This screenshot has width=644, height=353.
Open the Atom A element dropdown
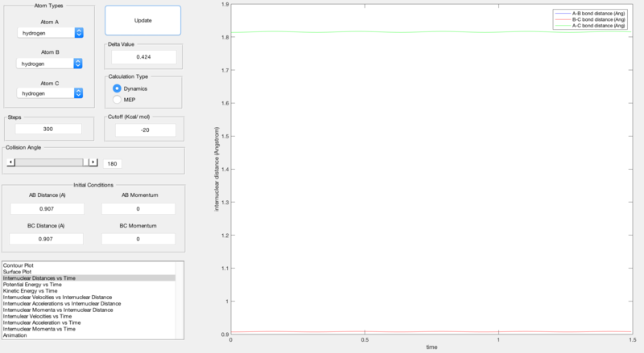(x=51, y=33)
